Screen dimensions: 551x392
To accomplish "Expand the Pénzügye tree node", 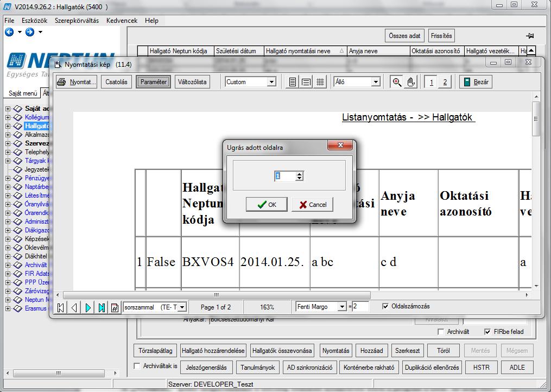I will (8, 178).
